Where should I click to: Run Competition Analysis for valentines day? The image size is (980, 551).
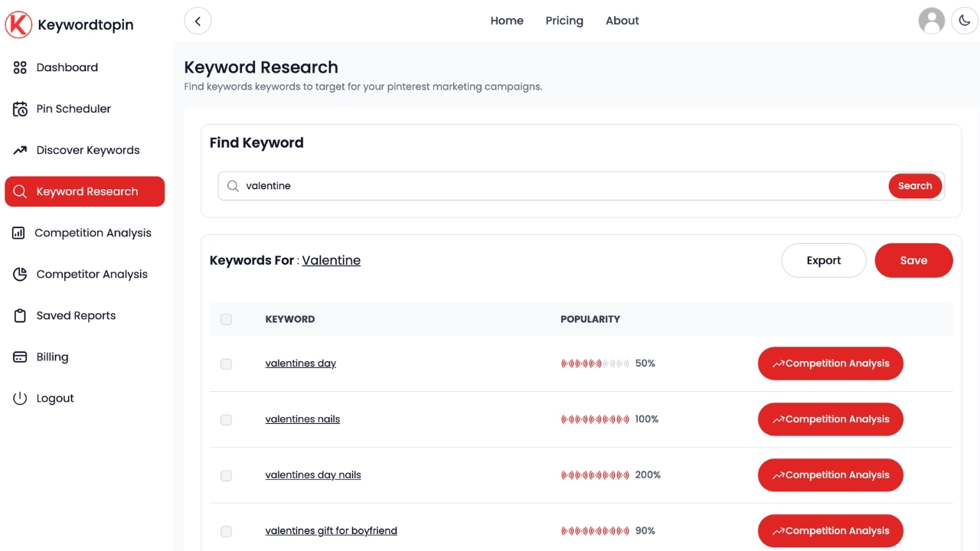click(831, 364)
